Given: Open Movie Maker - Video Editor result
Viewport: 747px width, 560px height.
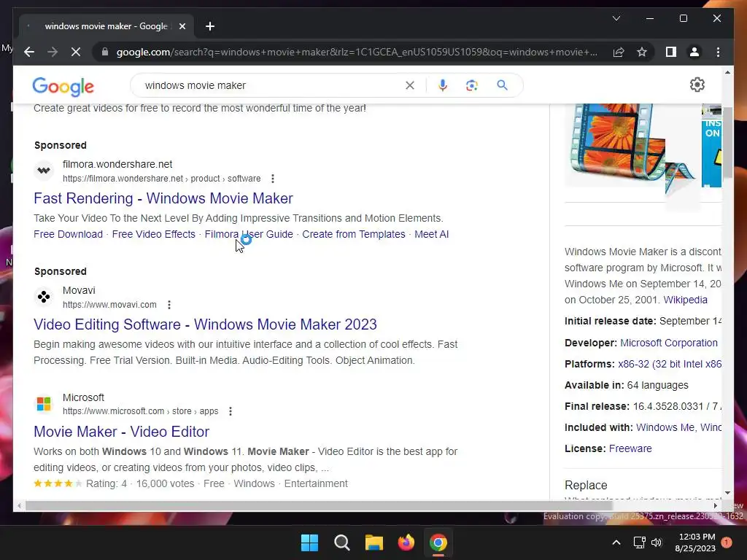Looking at the screenshot, I should click(x=121, y=432).
